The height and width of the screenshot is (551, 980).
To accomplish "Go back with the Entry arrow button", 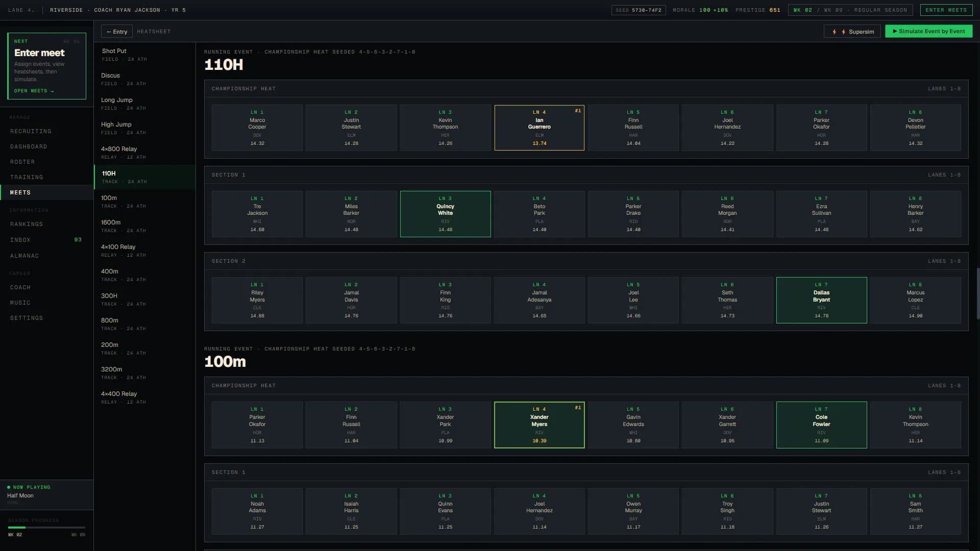I will 117,32.
